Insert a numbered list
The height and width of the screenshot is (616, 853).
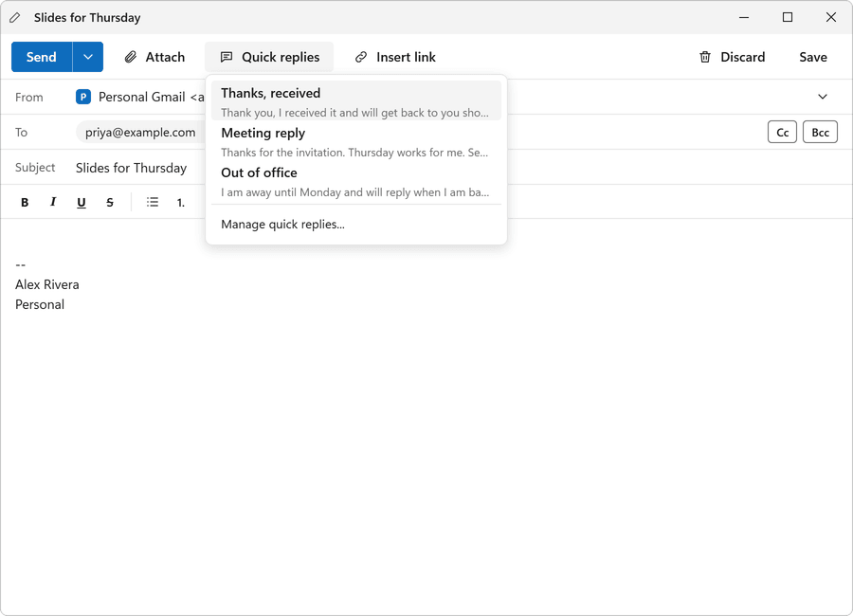pos(181,203)
